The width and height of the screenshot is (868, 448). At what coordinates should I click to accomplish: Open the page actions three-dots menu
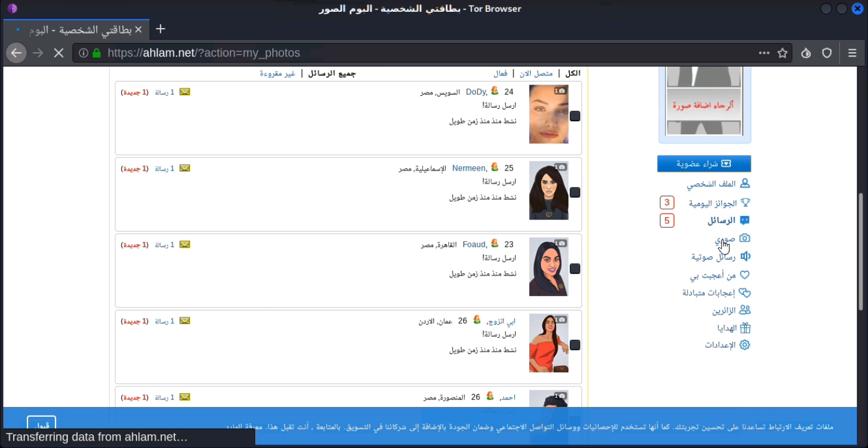[x=764, y=53]
